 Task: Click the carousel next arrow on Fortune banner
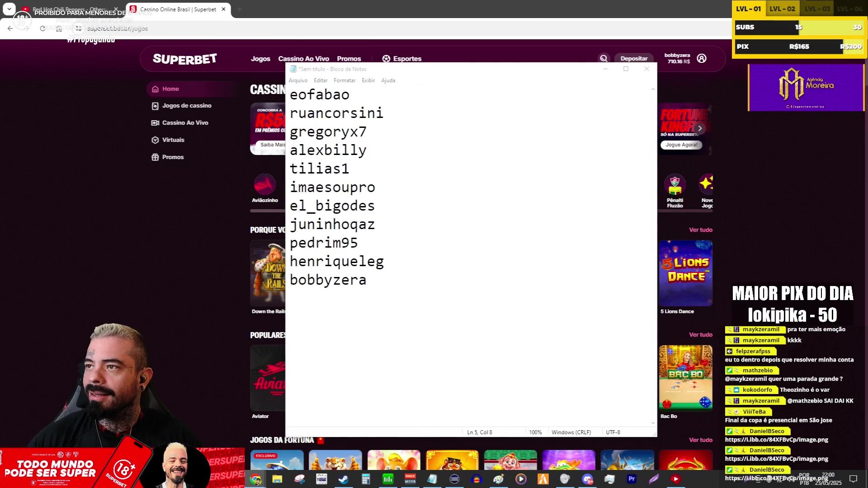(x=700, y=128)
